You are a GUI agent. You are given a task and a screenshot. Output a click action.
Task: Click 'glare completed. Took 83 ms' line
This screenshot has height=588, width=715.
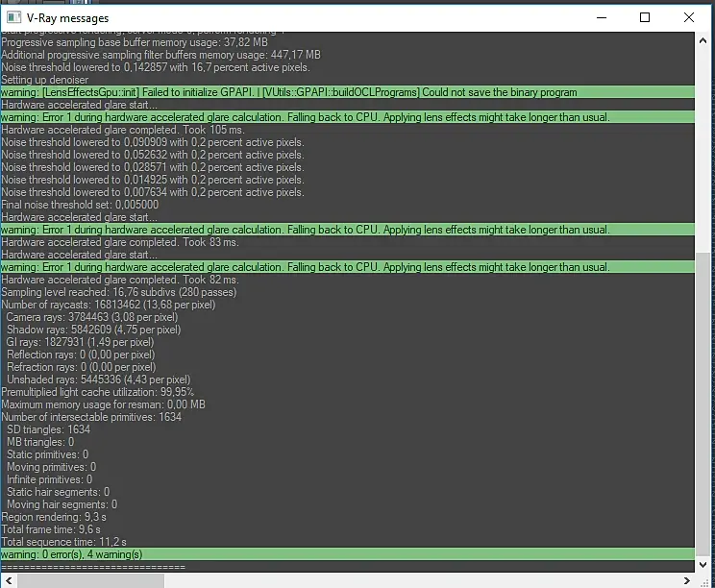point(120,242)
